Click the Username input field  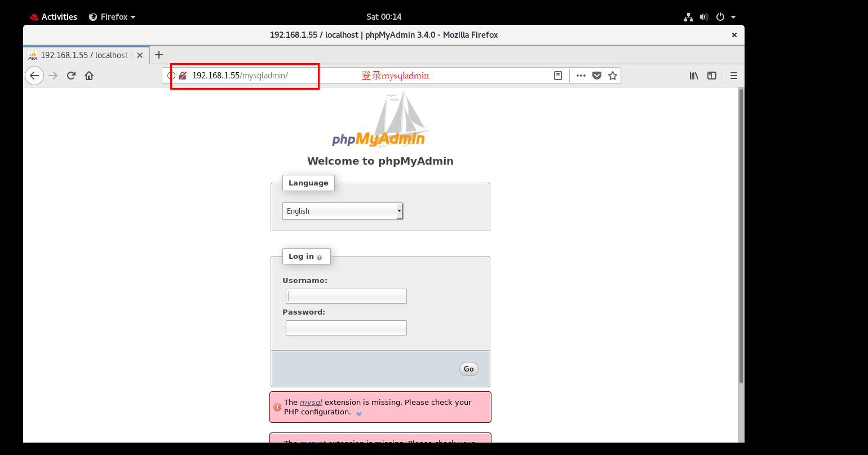pos(346,297)
